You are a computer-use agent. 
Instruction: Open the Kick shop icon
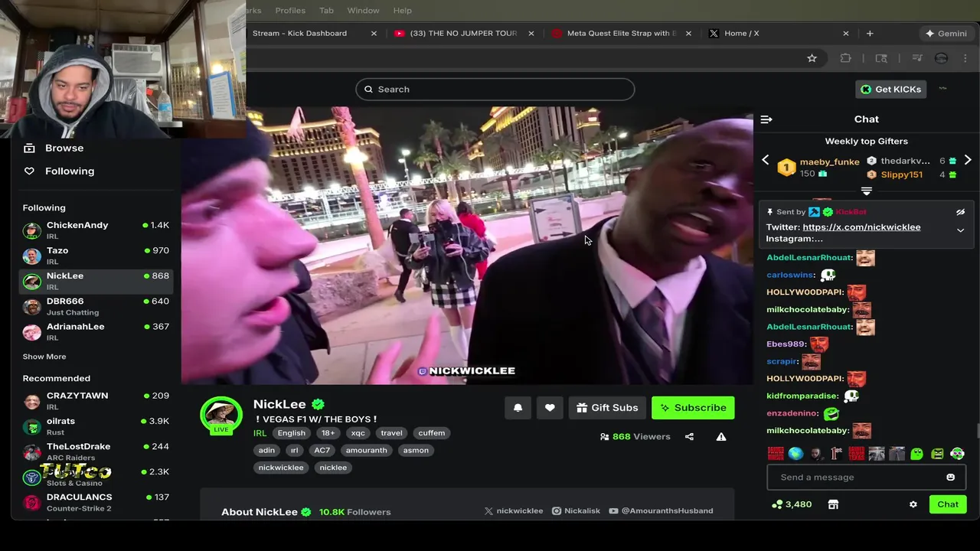(x=833, y=504)
